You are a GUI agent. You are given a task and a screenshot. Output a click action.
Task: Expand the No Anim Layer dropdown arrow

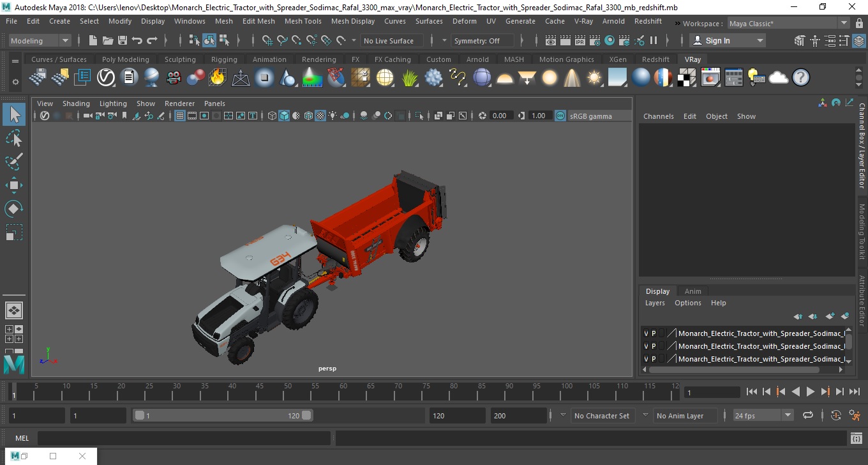coord(645,415)
